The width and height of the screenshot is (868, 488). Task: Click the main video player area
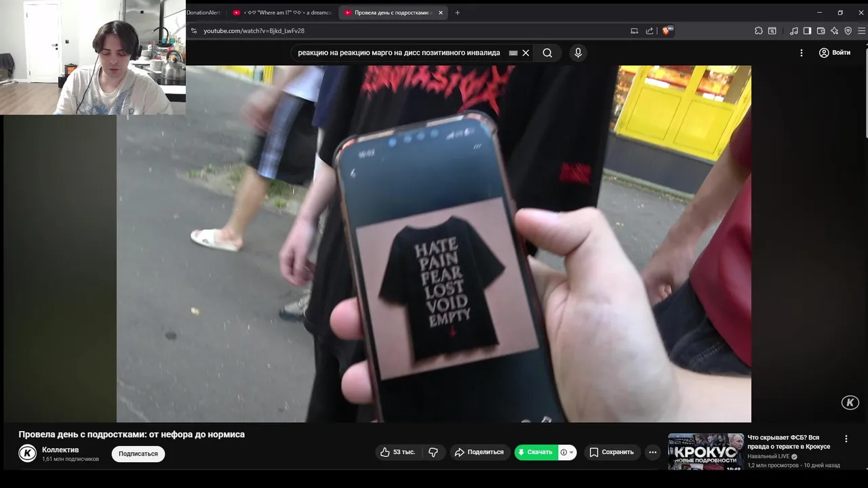point(434,244)
